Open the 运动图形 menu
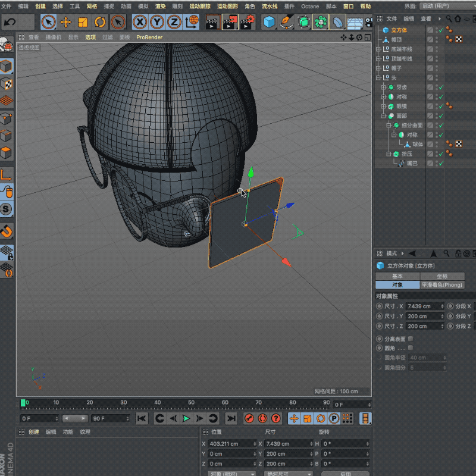Image resolution: width=476 pixels, height=476 pixels. (x=227, y=6)
